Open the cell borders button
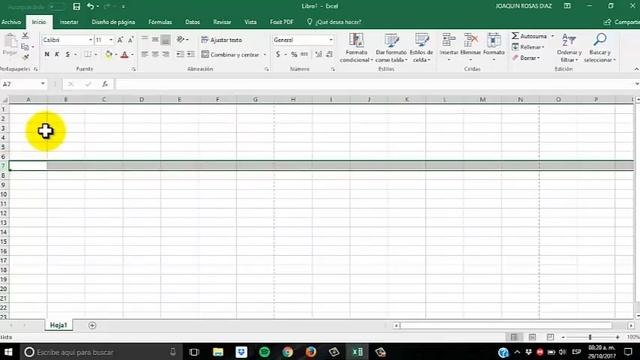 click(x=88, y=54)
